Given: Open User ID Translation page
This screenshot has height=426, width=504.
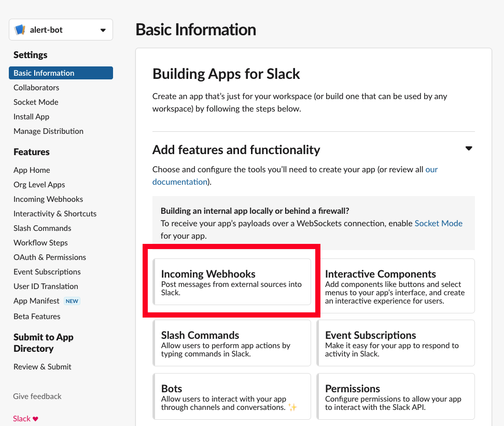Looking at the screenshot, I should (46, 286).
